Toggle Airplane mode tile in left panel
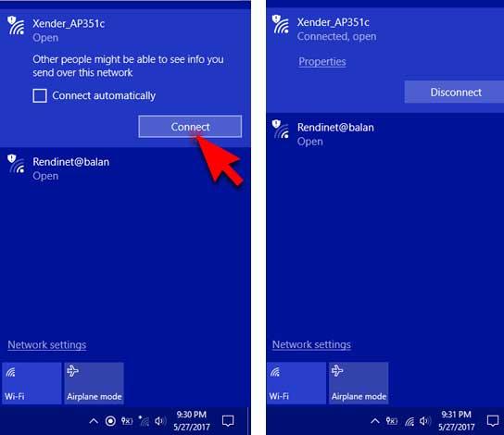The image size is (504, 435). (x=94, y=383)
